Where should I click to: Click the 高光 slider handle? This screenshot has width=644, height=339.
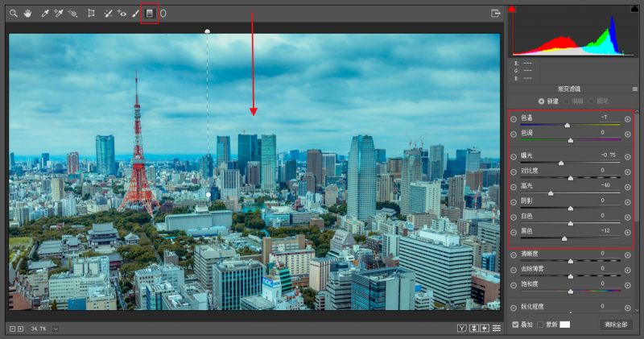click(x=551, y=193)
